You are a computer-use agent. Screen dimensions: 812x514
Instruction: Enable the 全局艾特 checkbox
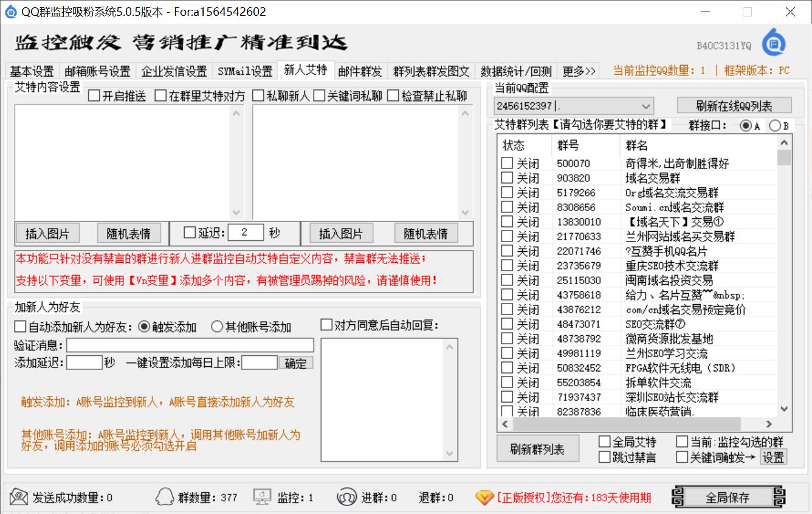(x=604, y=442)
